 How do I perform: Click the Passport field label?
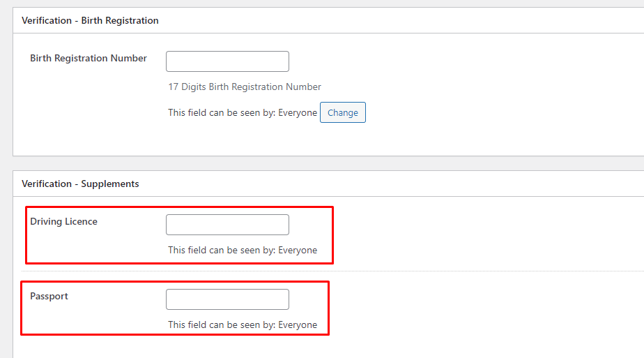tap(49, 296)
